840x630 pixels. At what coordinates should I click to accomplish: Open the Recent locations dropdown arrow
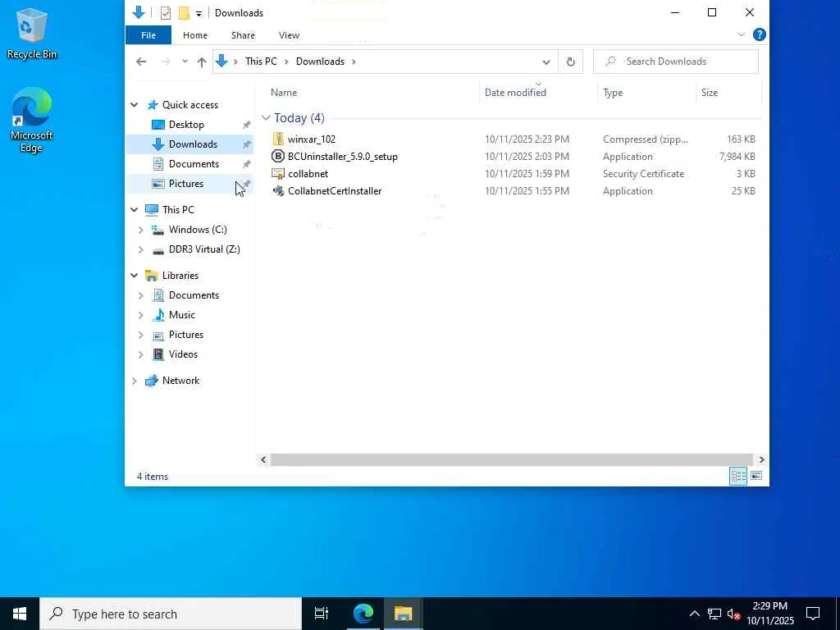pos(185,62)
